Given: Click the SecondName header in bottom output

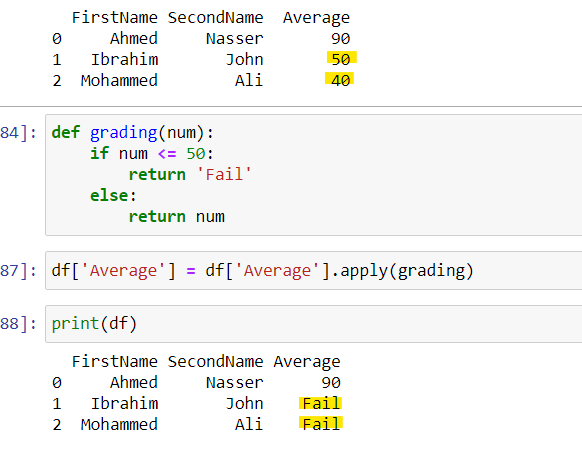Looking at the screenshot, I should point(215,362).
